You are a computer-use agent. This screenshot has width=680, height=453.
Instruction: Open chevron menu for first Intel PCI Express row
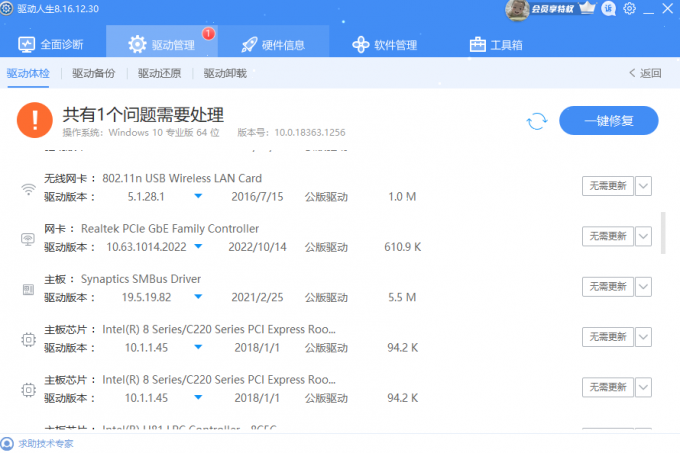(644, 337)
